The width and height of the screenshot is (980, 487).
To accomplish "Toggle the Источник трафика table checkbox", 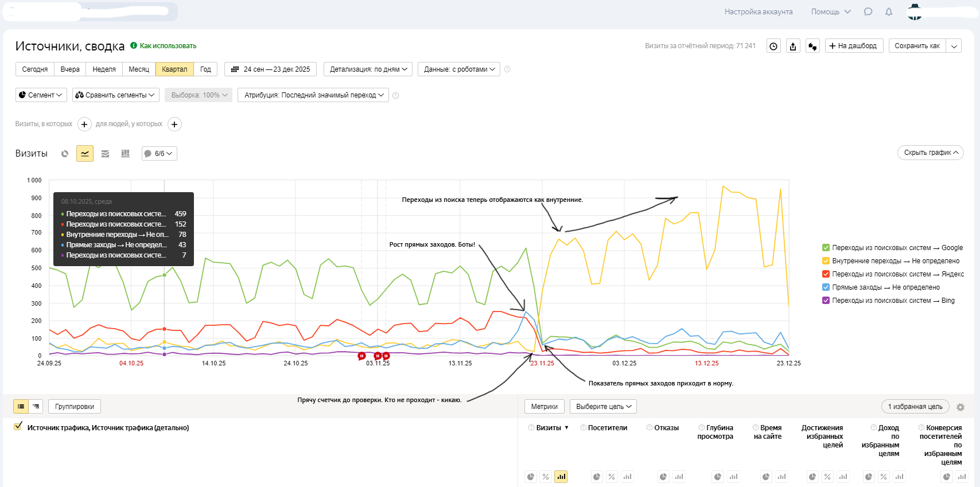I will click(x=18, y=426).
